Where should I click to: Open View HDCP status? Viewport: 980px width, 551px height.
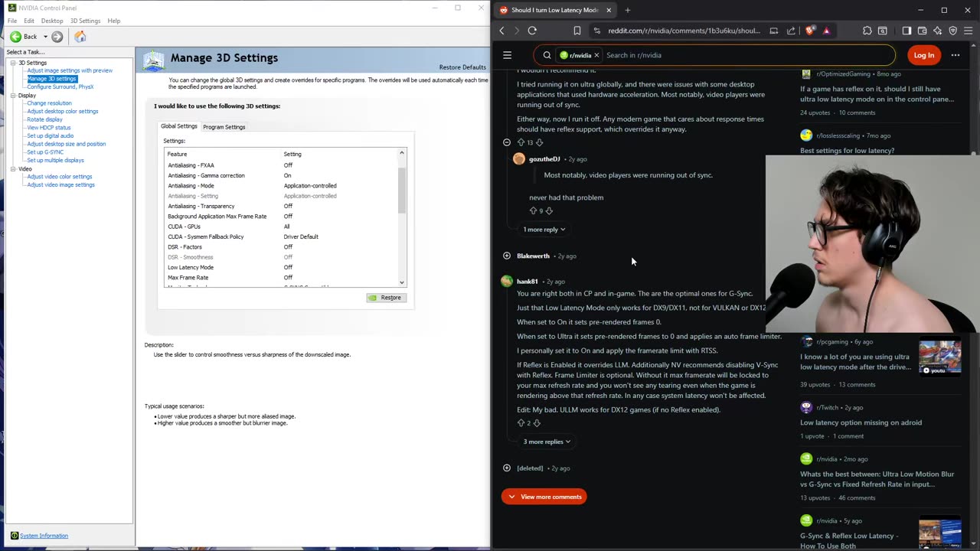pyautogui.click(x=48, y=128)
